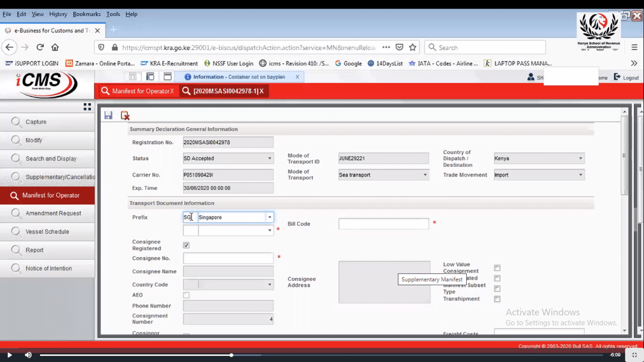
Task: Switch to the Manifest for Operator tab
Action: point(138,91)
